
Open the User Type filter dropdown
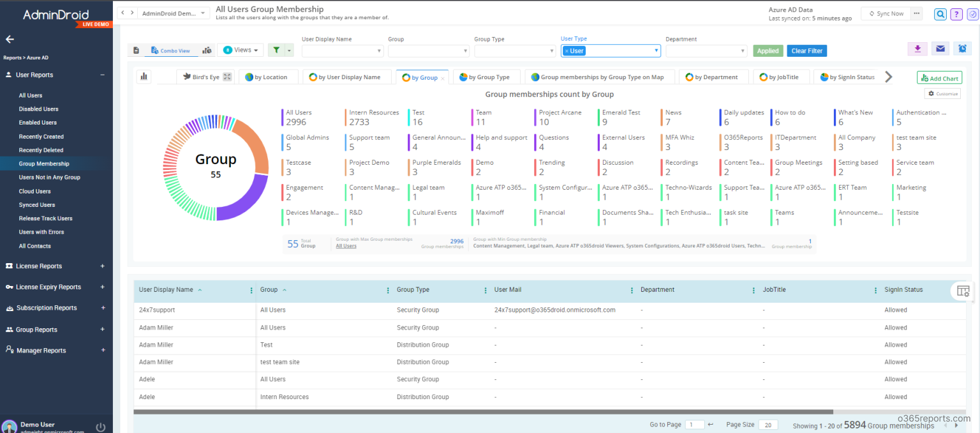(x=611, y=51)
